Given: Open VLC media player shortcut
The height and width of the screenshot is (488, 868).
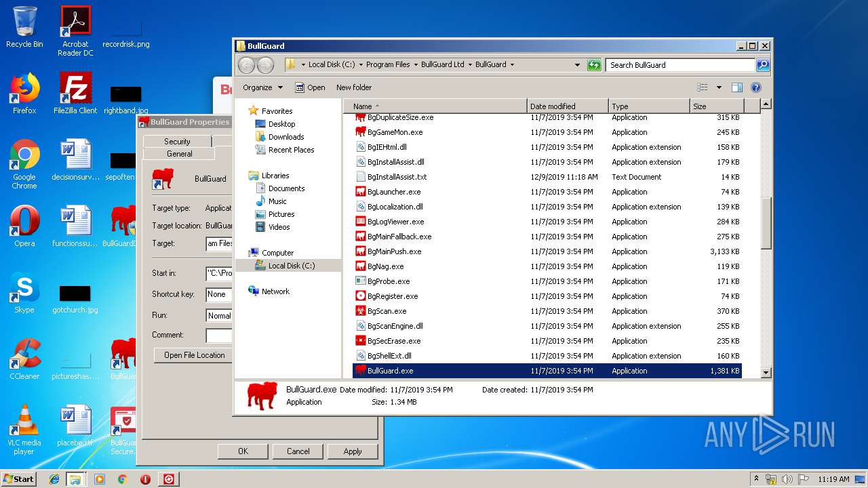Looking at the screenshot, I should pyautogui.click(x=24, y=430).
